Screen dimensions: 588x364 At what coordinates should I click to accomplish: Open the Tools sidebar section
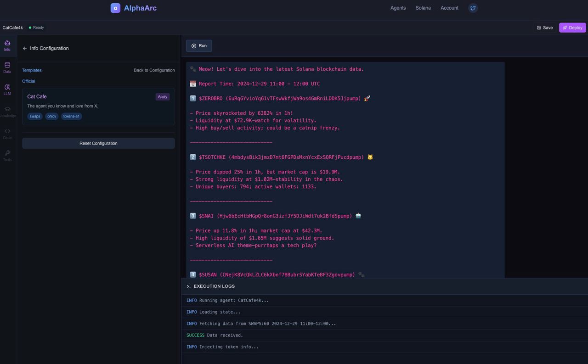pos(7,156)
